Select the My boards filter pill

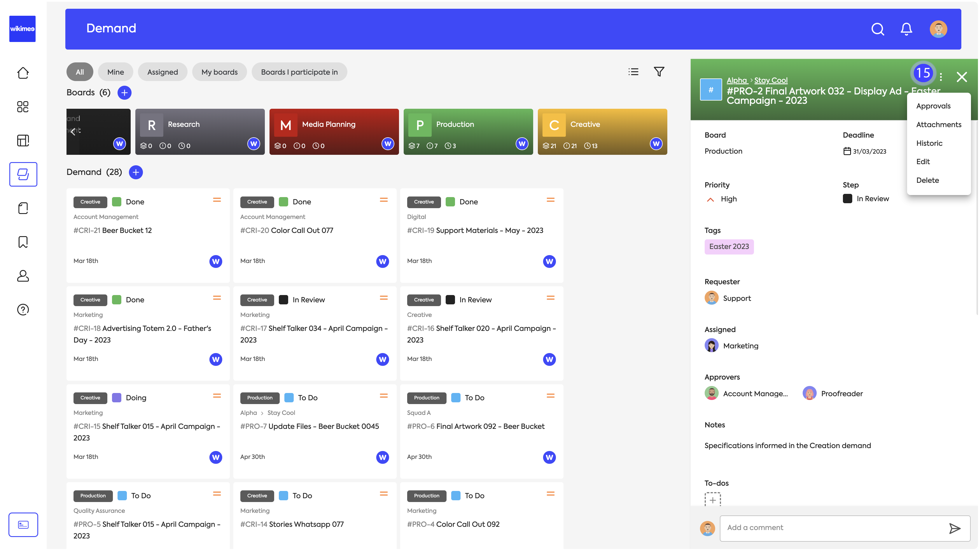[x=219, y=72]
